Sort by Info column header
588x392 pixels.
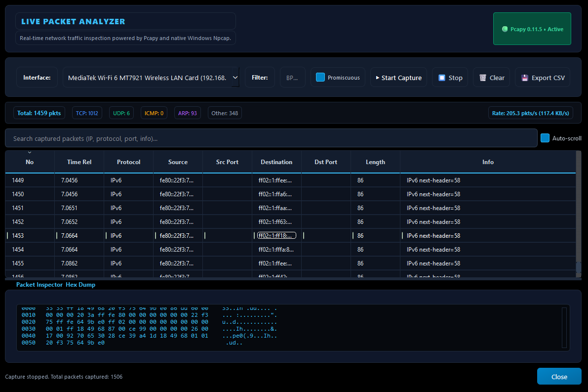click(488, 162)
